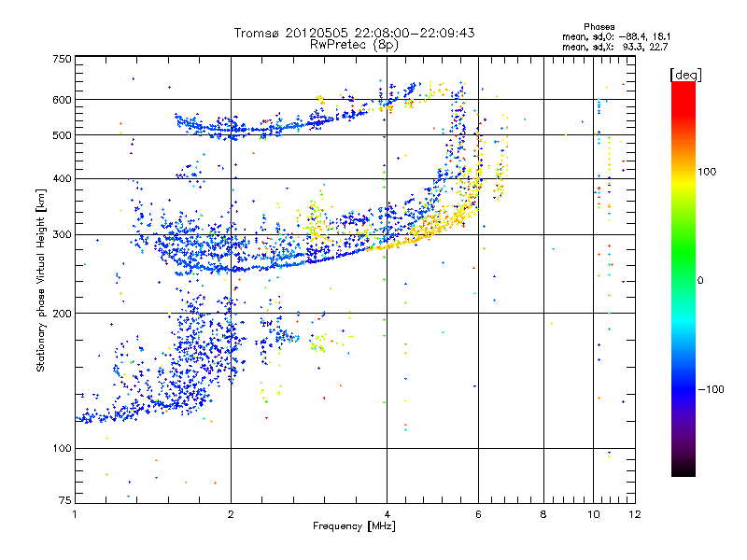747x560 pixels.
Task: Click the 'mean, sd,O: -88.4, 18.1' line
Action: tap(616, 36)
